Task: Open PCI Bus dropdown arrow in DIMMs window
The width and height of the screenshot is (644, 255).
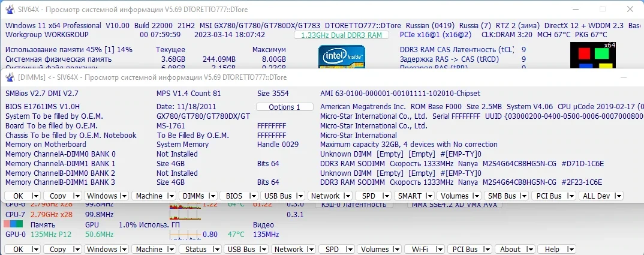Action: tap(570, 196)
